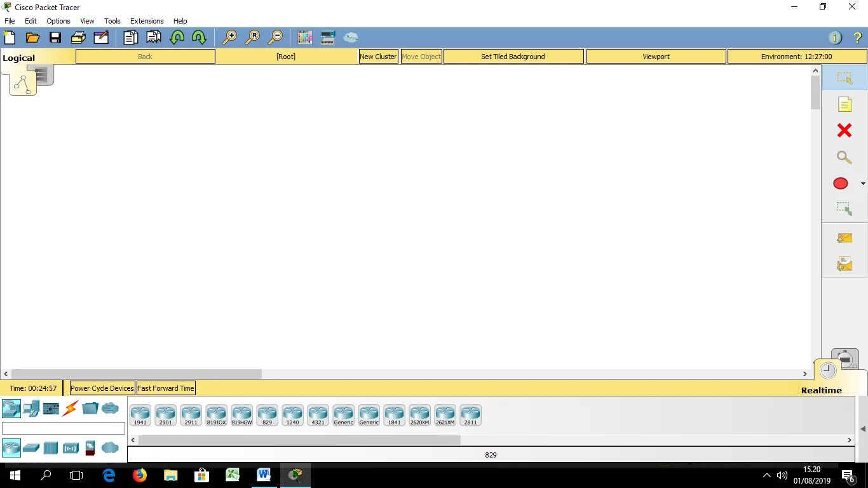Select the Miscellaneous folder category
This screenshot has height=488, width=868.
(x=90, y=408)
